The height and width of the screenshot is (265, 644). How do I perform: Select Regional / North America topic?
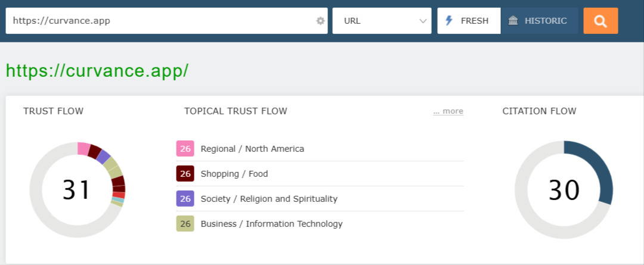[x=252, y=149]
